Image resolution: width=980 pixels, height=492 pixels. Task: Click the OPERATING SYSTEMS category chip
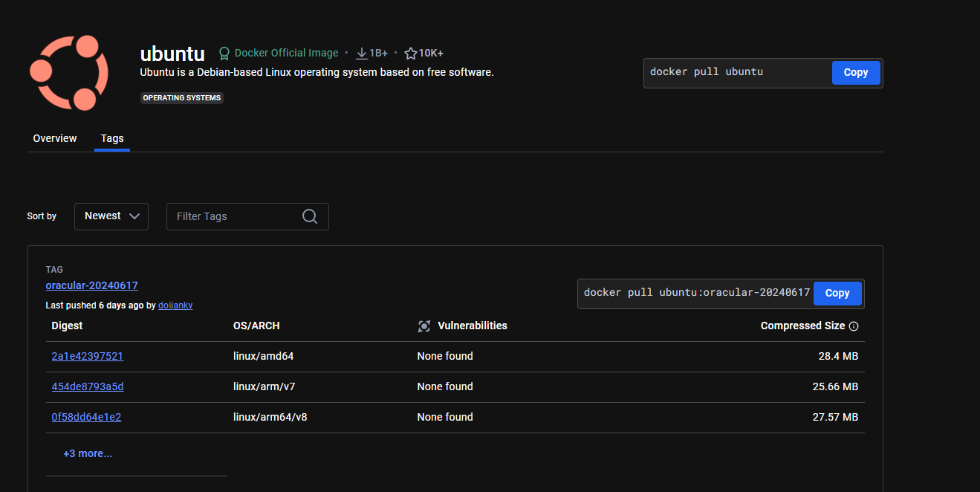[x=182, y=98]
